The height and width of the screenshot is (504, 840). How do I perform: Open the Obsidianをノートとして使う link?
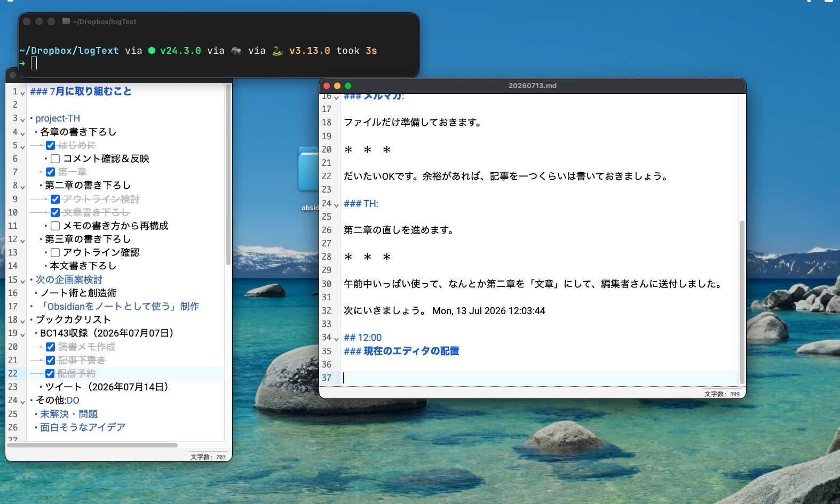pos(120,306)
